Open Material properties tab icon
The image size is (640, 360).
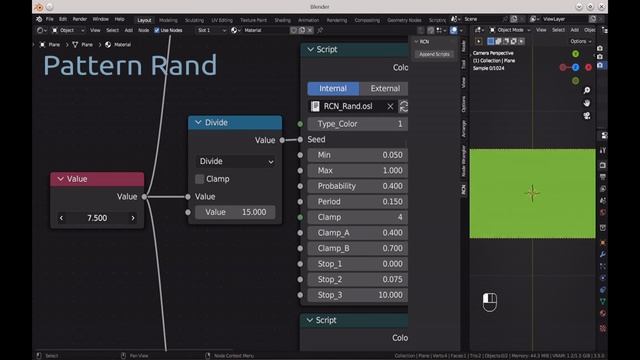click(x=603, y=313)
